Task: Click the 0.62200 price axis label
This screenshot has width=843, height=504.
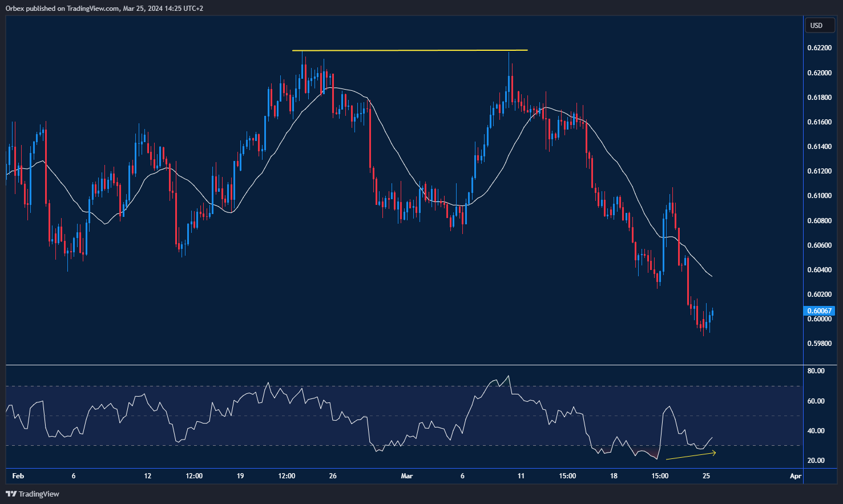Action: click(x=819, y=47)
